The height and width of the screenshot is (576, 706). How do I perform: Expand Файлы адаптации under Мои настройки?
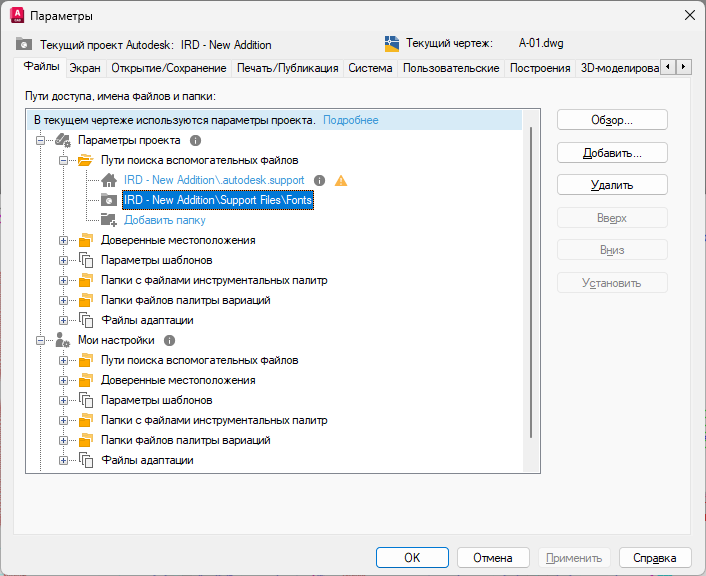pyautogui.click(x=64, y=461)
